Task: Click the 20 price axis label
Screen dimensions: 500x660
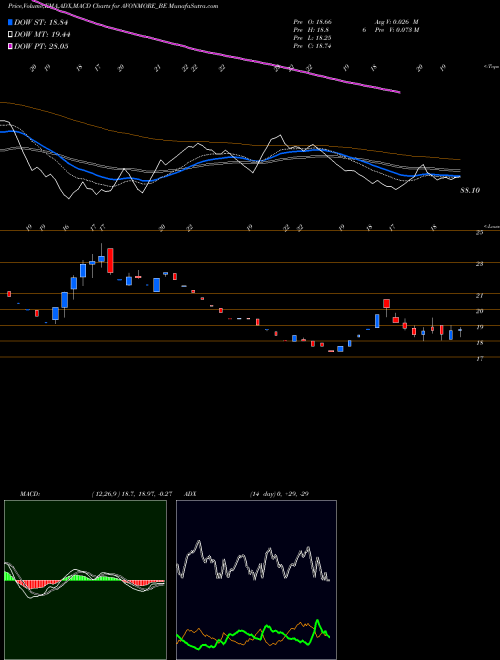Action: coord(479,311)
